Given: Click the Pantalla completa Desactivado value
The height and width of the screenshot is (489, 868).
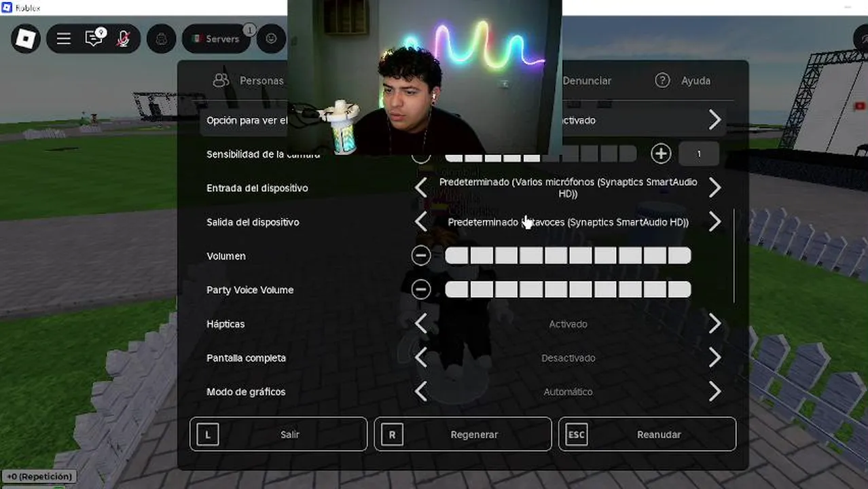Looking at the screenshot, I should point(568,358).
